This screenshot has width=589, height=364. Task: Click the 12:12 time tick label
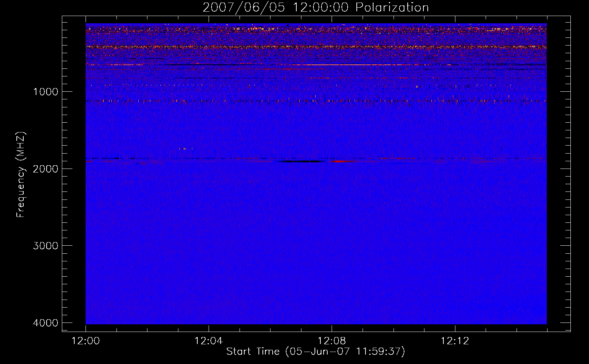pos(455,341)
